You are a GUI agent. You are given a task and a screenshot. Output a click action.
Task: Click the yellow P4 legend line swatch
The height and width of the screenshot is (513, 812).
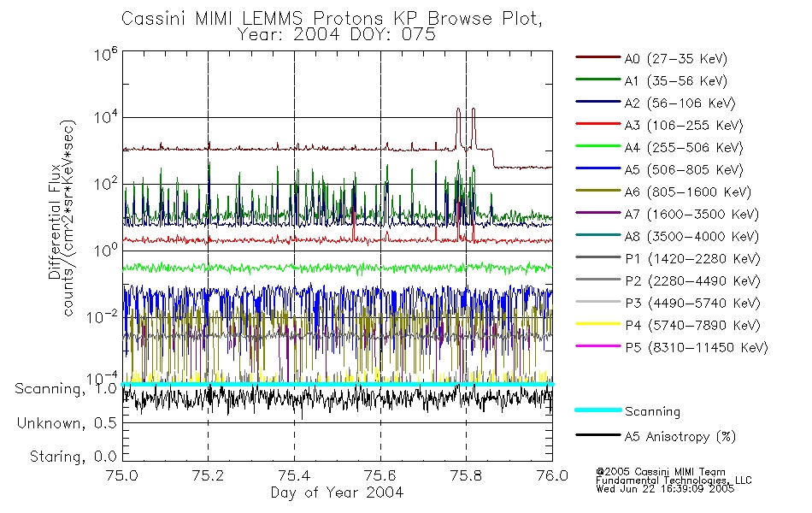click(x=598, y=324)
